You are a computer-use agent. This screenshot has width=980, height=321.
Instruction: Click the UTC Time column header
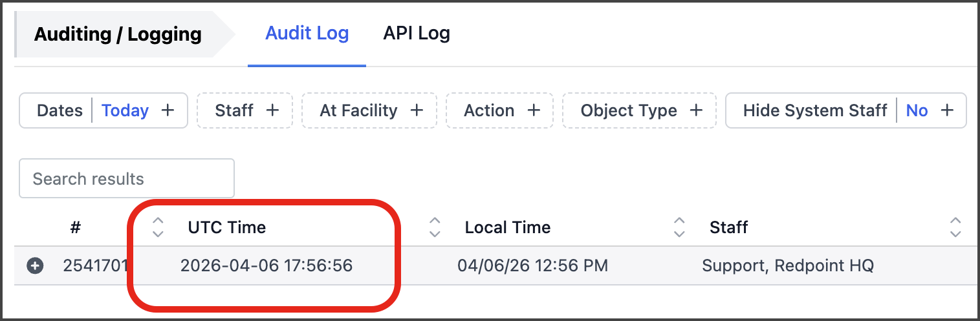pyautogui.click(x=226, y=227)
